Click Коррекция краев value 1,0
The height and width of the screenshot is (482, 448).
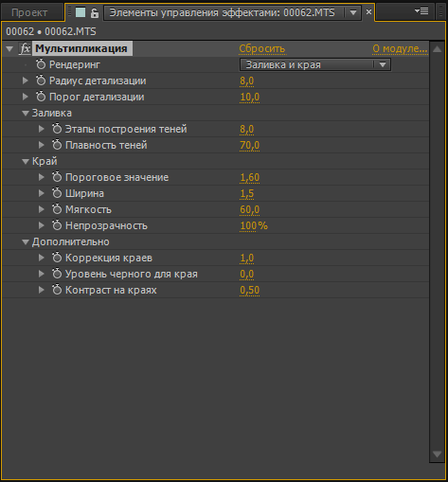247,258
